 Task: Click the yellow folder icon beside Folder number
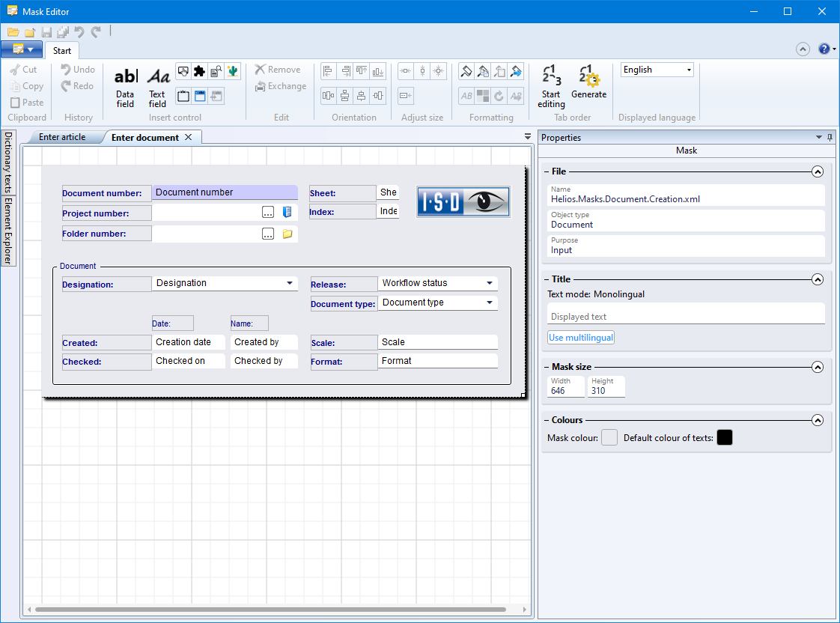pyautogui.click(x=287, y=234)
